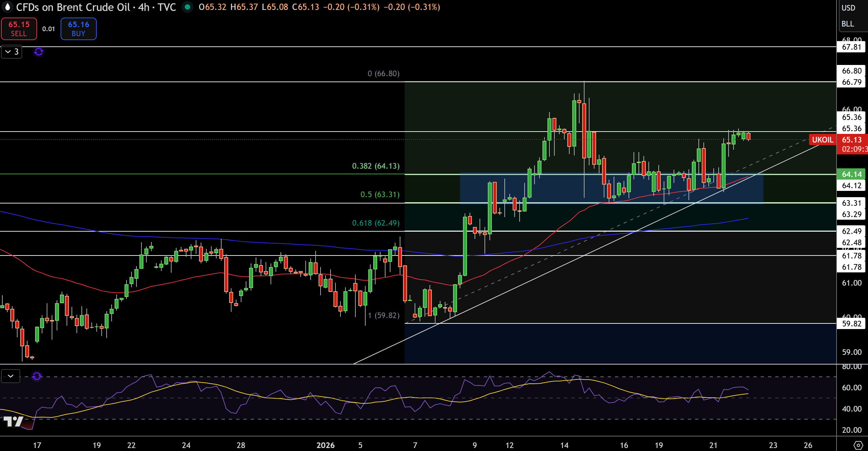Click the purple refresh icon in RSI pane
Image resolution: width=868 pixels, height=451 pixels.
(37, 376)
